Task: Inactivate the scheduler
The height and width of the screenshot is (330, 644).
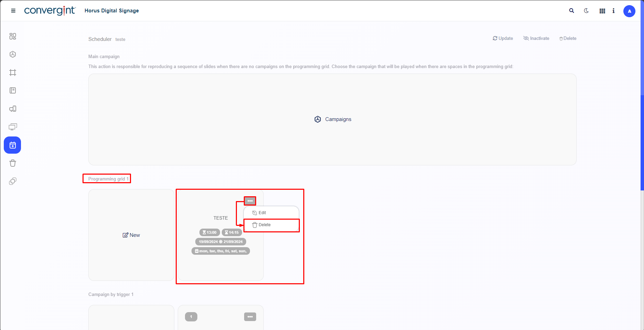Action: [x=536, y=38]
